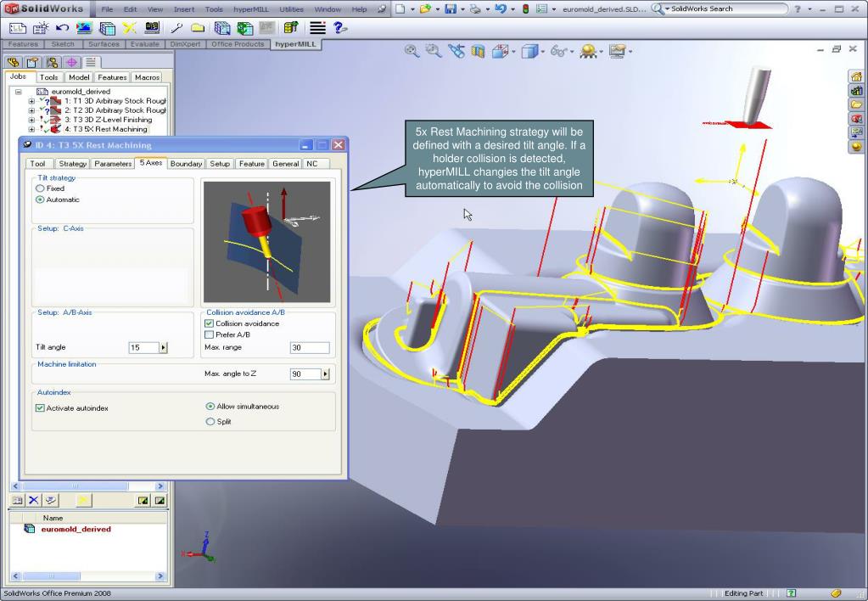
Task: Expand job 4: T3 5X Rest Machining
Action: click(31, 130)
